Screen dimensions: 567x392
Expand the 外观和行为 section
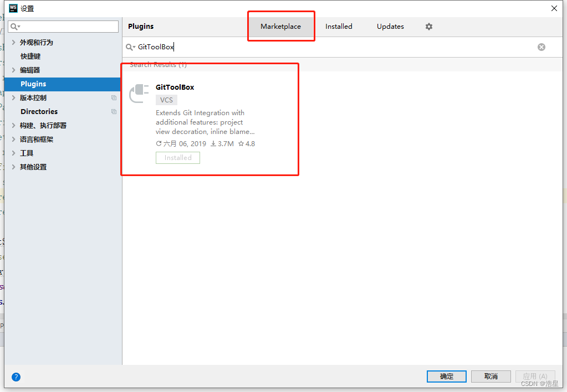[13, 42]
